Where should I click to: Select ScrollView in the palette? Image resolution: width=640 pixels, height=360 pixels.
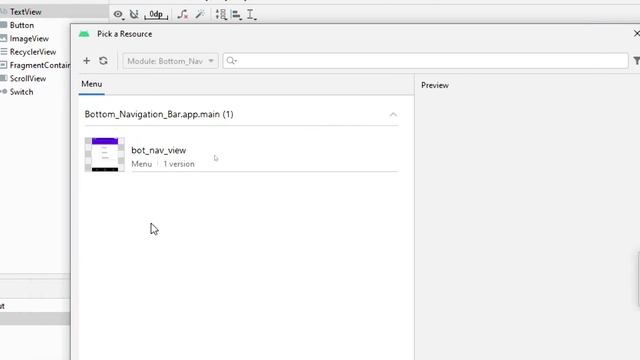pos(28,79)
